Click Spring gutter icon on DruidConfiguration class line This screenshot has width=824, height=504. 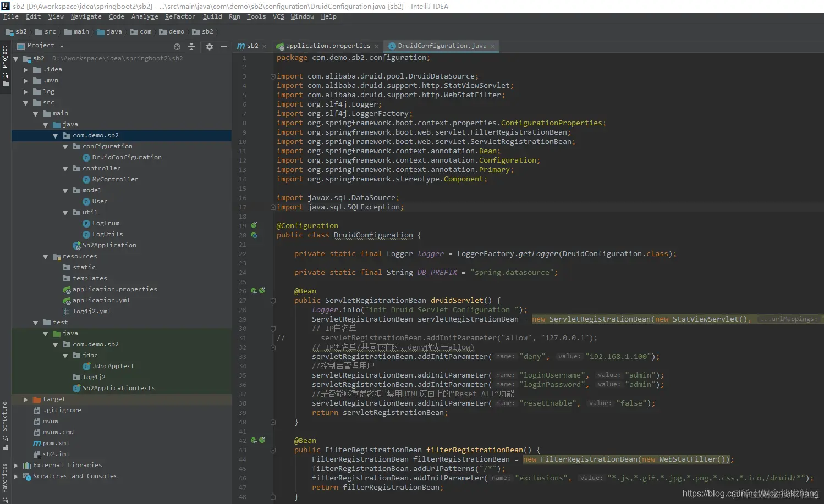click(x=254, y=235)
